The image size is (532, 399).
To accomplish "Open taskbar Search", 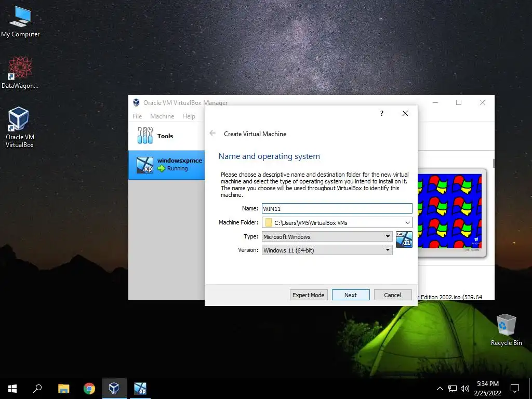I will (37, 389).
